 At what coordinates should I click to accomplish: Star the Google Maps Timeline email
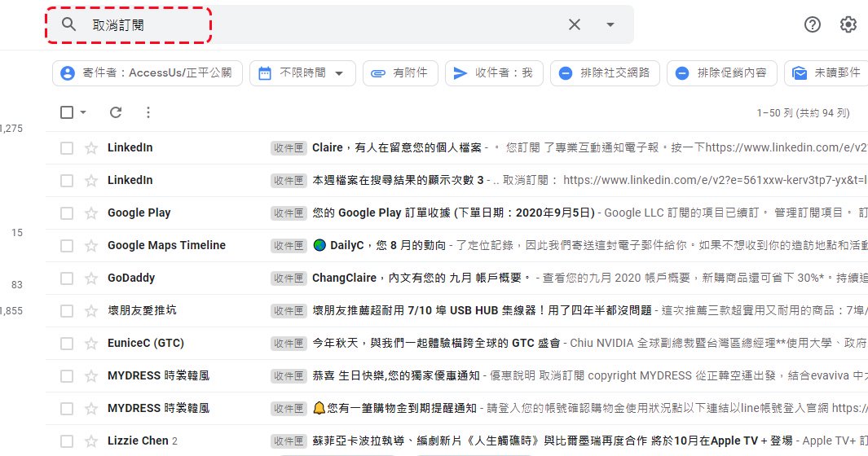90,246
